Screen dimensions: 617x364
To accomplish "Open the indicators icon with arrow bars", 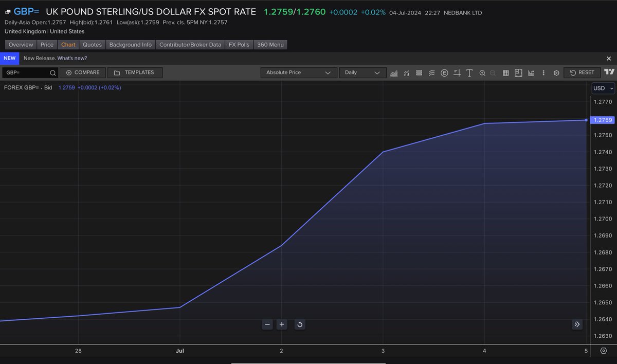I will (407, 73).
